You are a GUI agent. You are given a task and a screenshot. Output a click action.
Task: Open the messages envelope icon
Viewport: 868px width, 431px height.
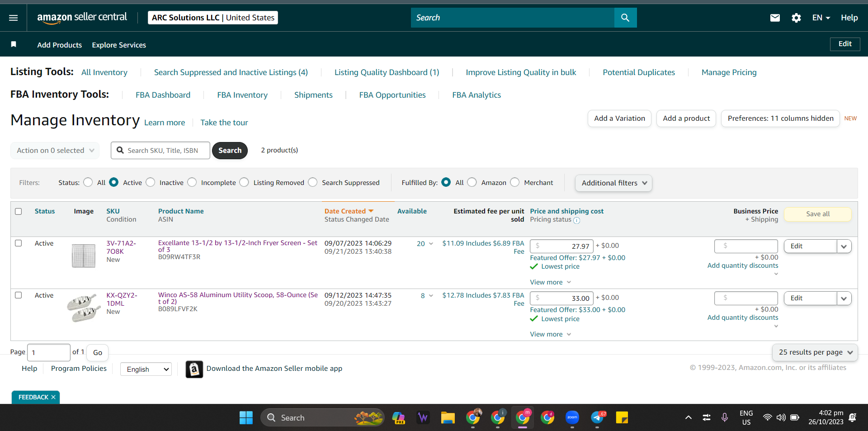tap(775, 18)
